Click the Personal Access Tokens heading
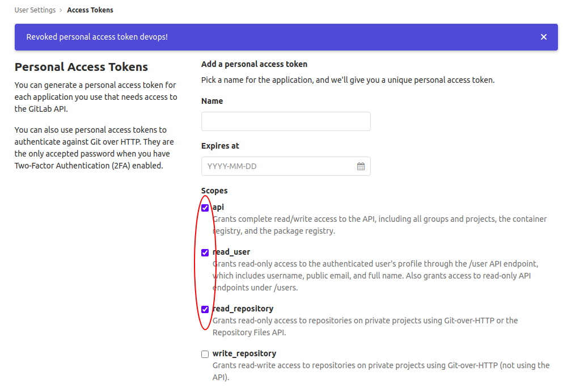 [x=81, y=67]
